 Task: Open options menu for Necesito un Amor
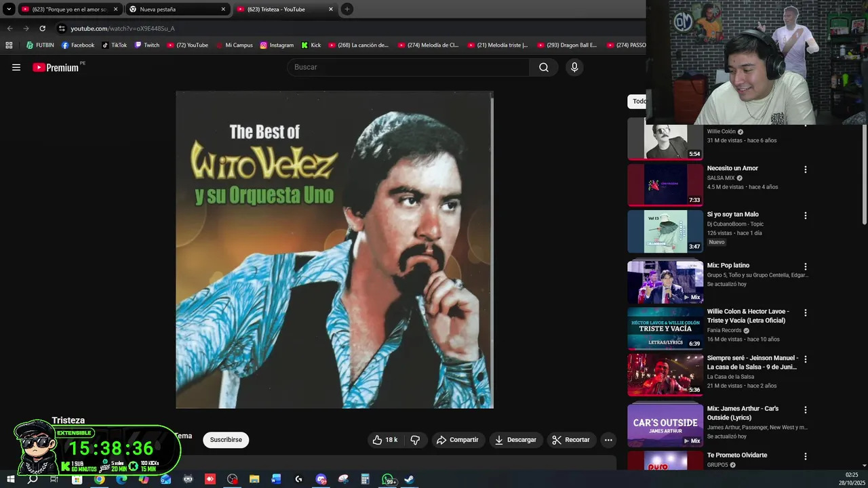(806, 169)
